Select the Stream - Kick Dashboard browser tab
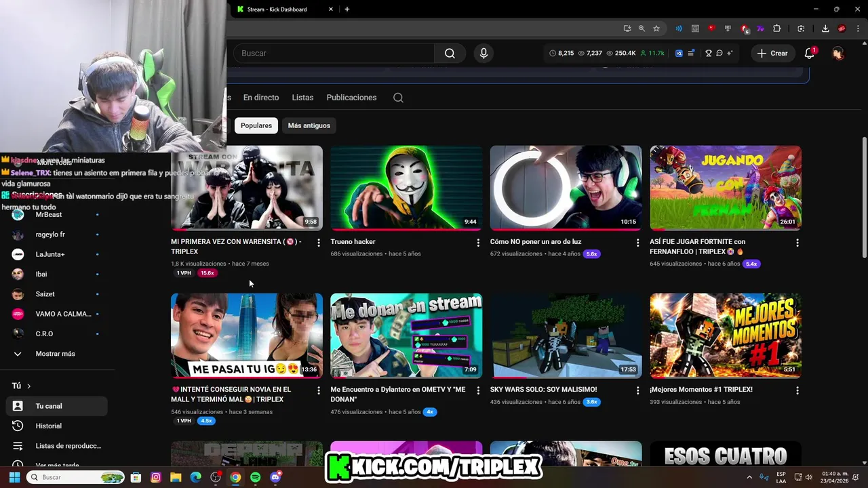This screenshot has width=868, height=488. 283,9
